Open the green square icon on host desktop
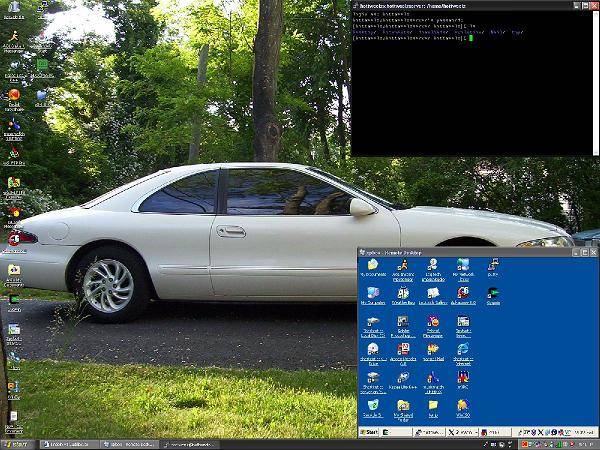The image size is (600, 450). (x=42, y=64)
